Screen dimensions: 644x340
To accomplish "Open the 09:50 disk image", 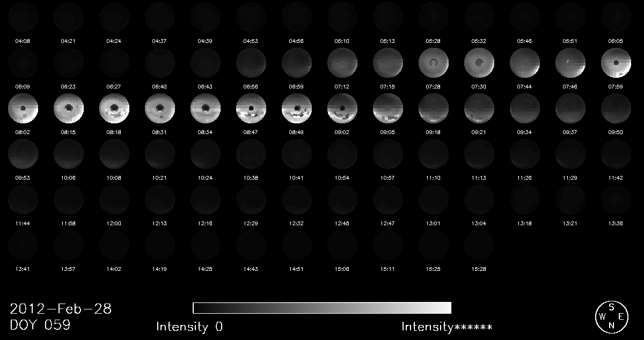I will pos(616,109).
